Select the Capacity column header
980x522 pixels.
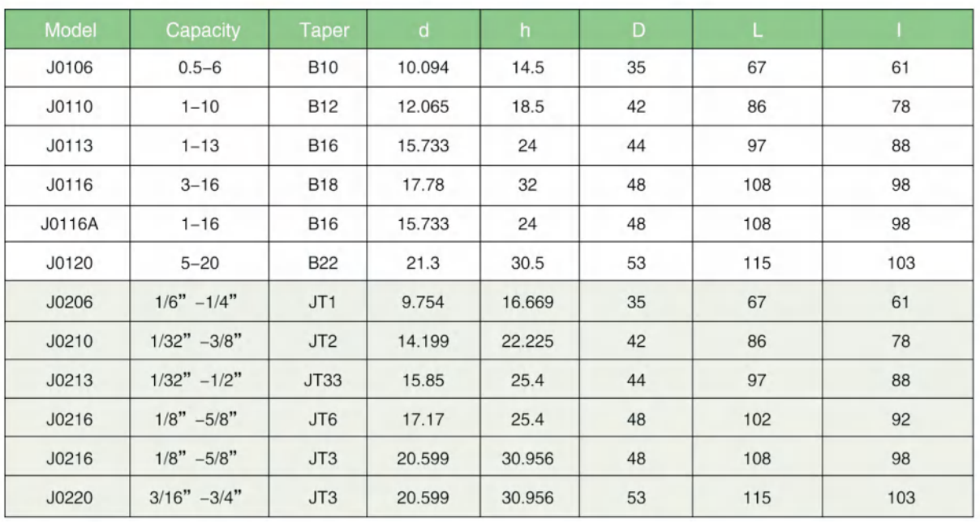click(203, 31)
